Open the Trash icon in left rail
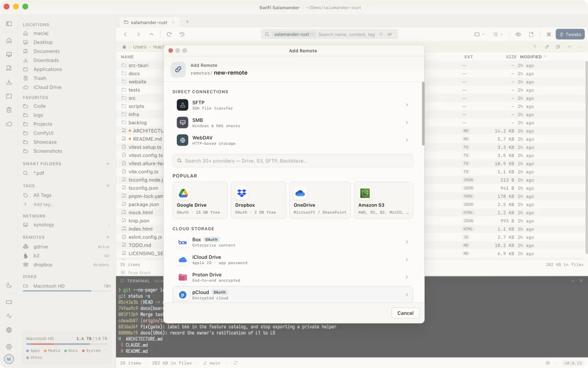Image resolution: width=588 pixels, height=368 pixels. click(x=9, y=110)
